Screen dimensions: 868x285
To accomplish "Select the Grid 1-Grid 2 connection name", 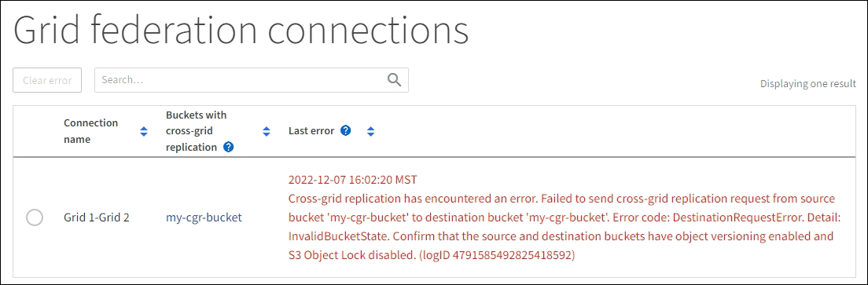I will click(97, 217).
